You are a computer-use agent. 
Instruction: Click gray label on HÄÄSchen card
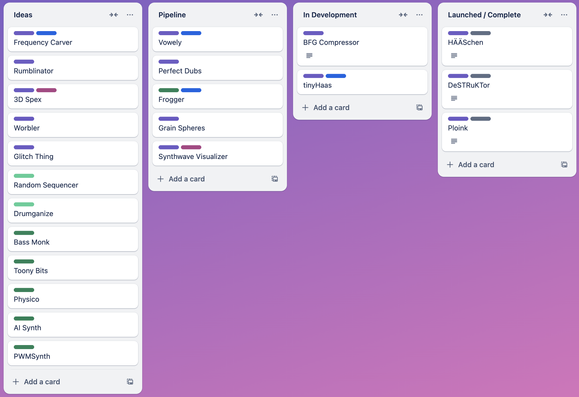[x=481, y=33]
